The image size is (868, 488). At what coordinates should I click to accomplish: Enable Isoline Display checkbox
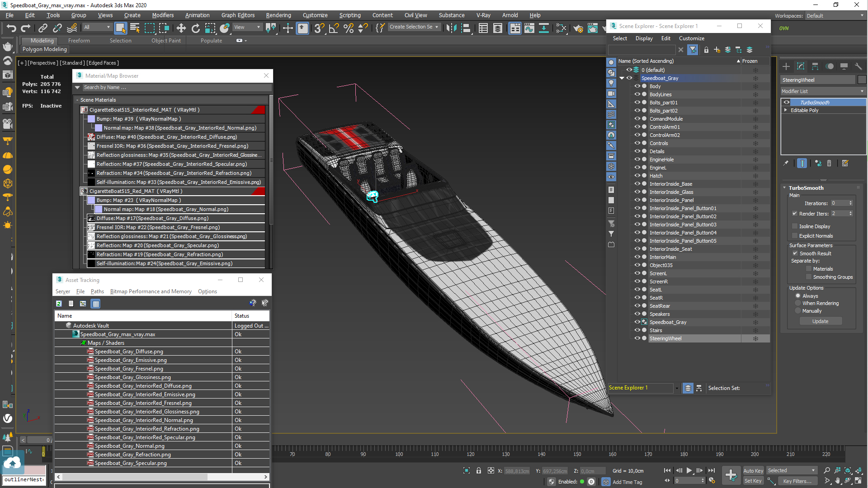[794, 226]
